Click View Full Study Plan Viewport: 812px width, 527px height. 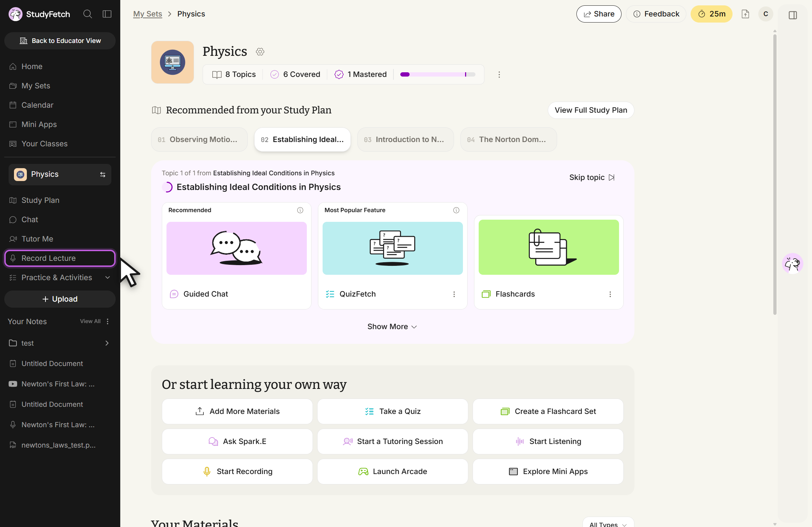[591, 110]
